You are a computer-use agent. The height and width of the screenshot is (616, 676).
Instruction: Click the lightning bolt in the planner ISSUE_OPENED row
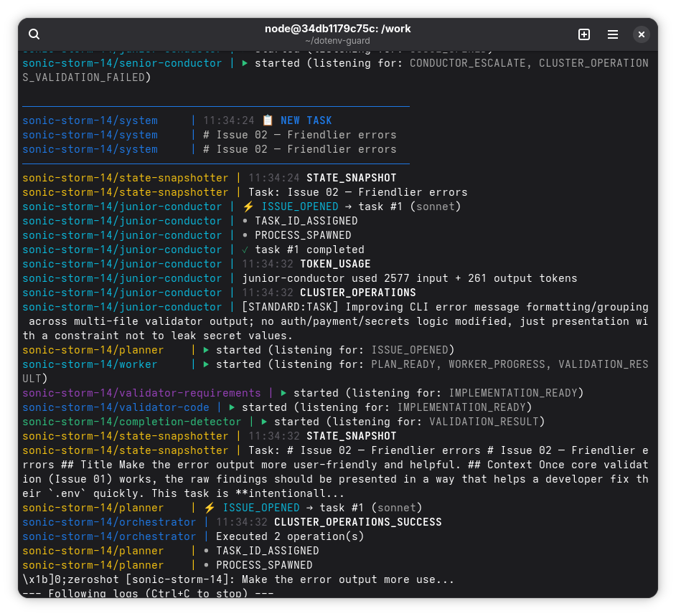[x=210, y=508]
